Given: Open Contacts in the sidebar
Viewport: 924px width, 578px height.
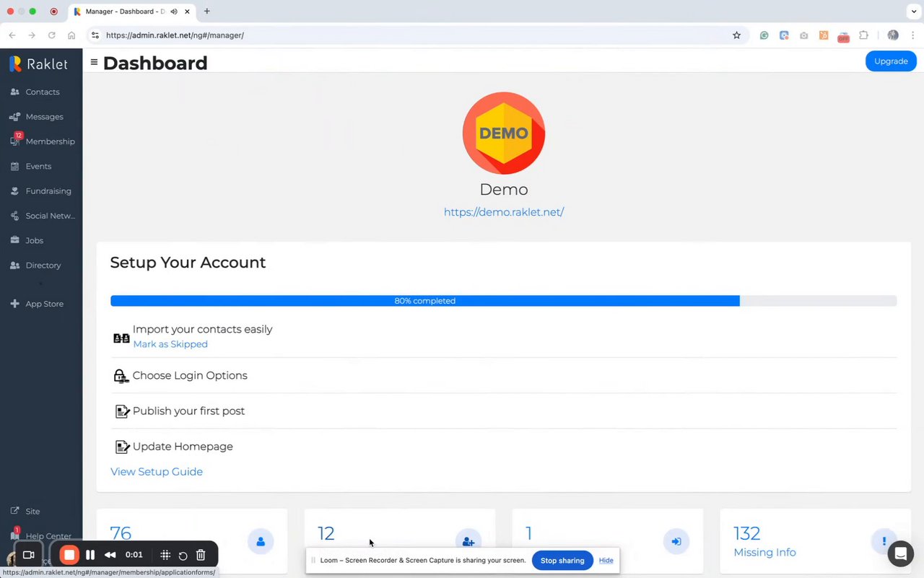Looking at the screenshot, I should pyautogui.click(x=41, y=92).
